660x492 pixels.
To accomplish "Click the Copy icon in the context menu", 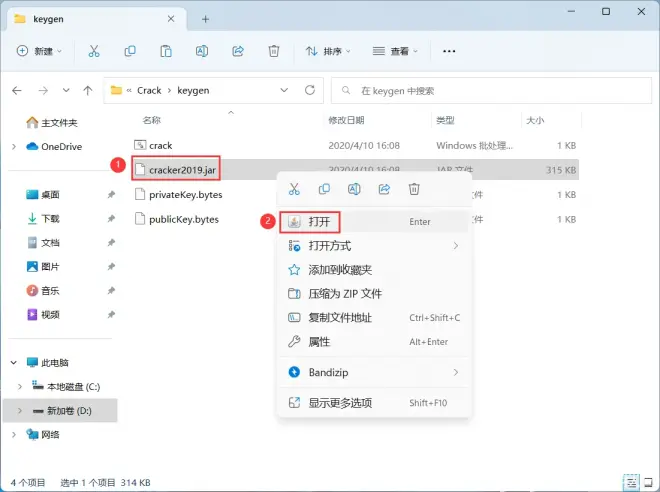I will 324,189.
